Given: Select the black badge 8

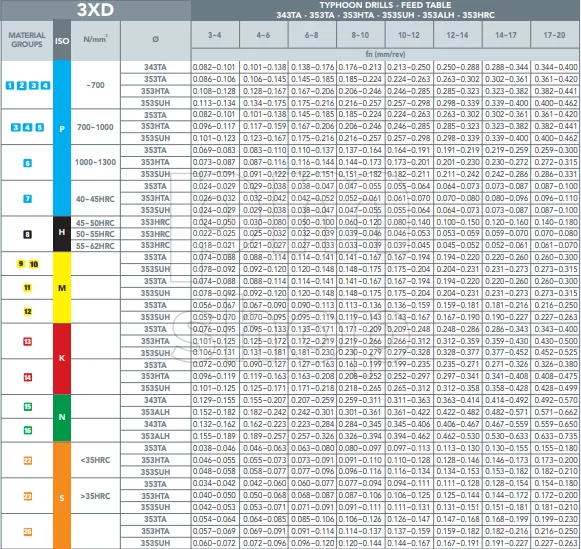Looking at the screenshot, I should click(27, 234).
